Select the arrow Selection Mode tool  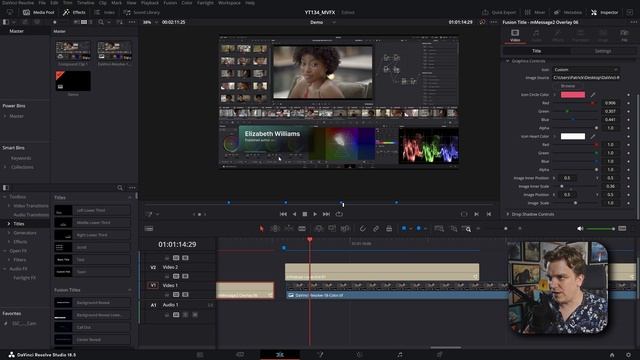[262, 229]
